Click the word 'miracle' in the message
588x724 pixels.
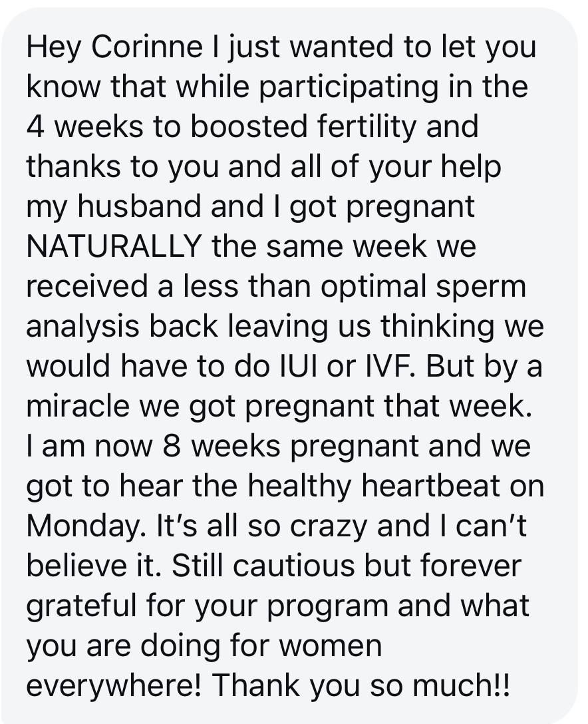coord(78,406)
